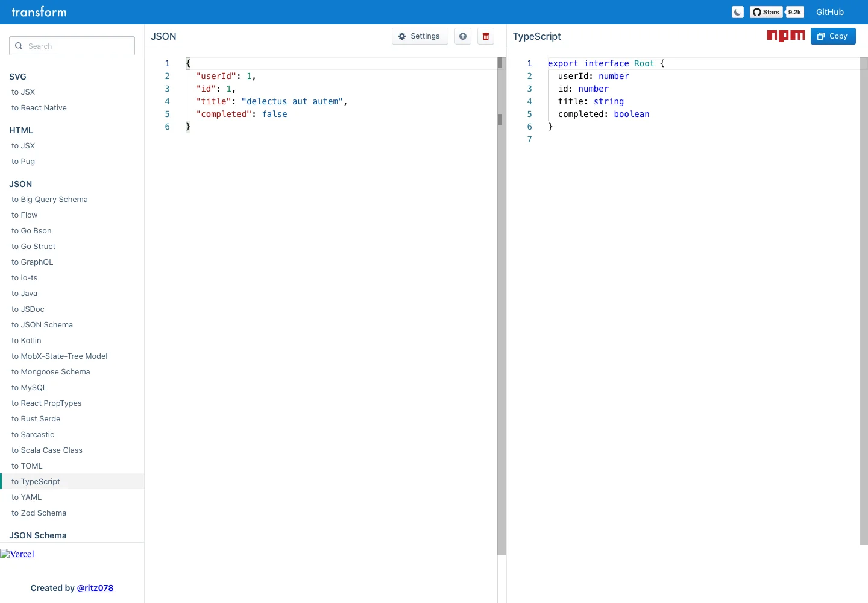Screen dimensions: 868x603
Task: Click the JSON Schema section heading
Action: (38, 535)
